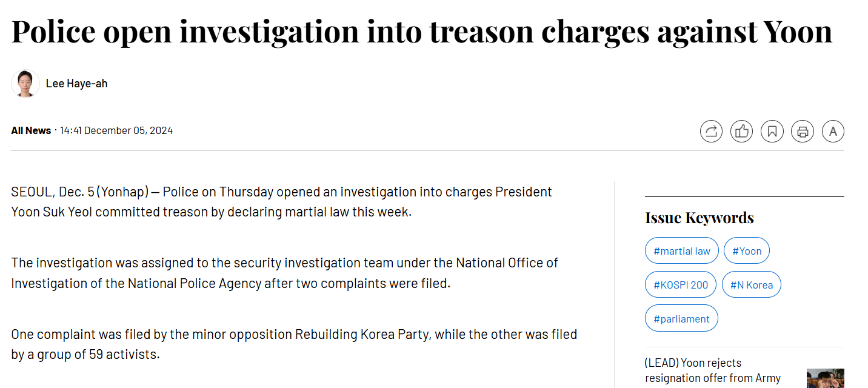The width and height of the screenshot is (868, 388).
Task: Click the Issue Keywords heading
Action: click(x=699, y=218)
